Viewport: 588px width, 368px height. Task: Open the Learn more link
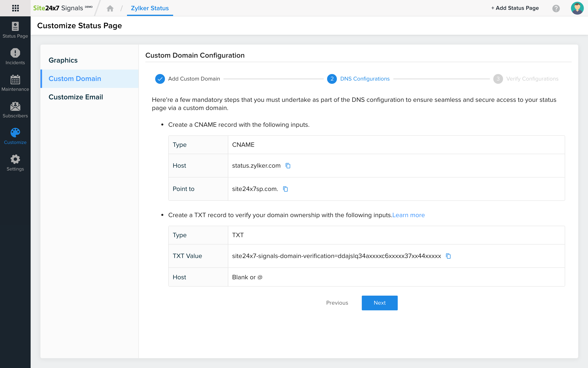click(x=409, y=215)
